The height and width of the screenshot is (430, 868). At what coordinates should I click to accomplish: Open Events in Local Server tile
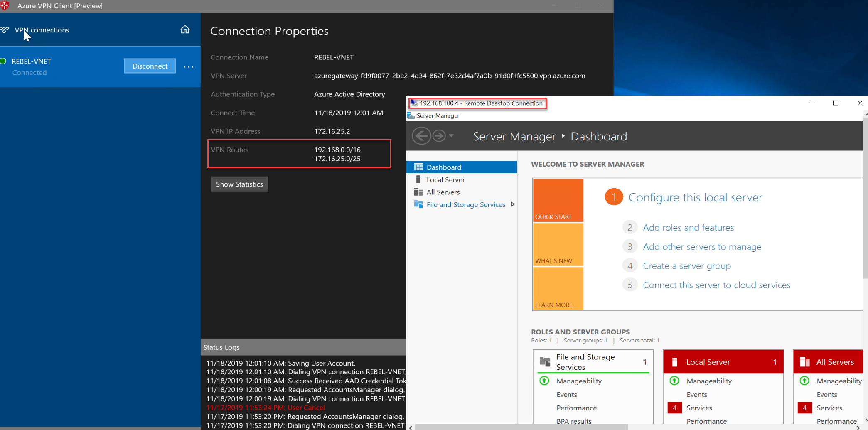[697, 394]
